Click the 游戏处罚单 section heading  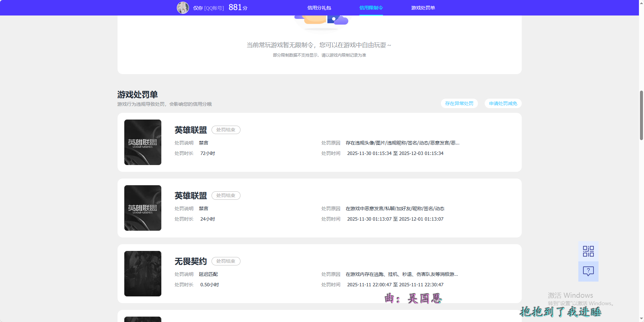click(x=137, y=95)
